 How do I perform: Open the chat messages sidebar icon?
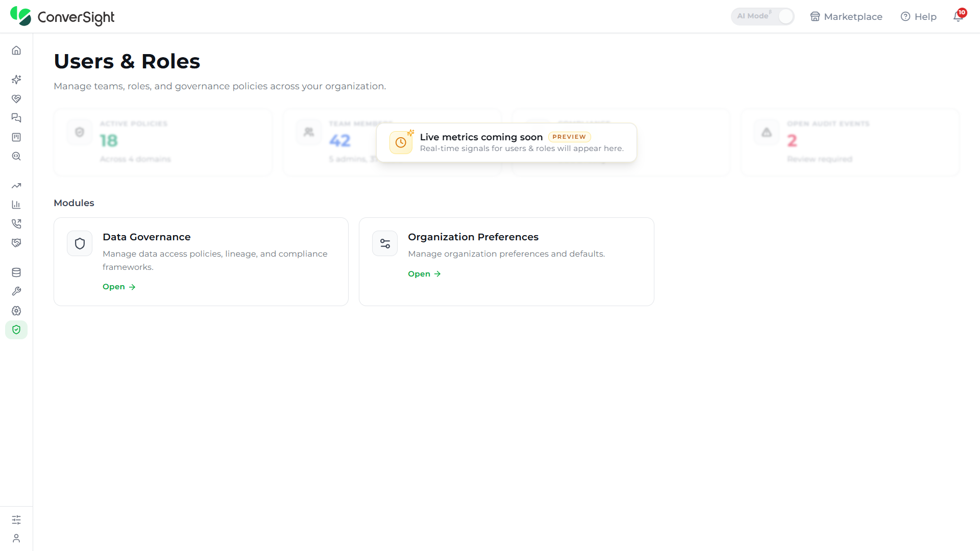[x=16, y=118]
